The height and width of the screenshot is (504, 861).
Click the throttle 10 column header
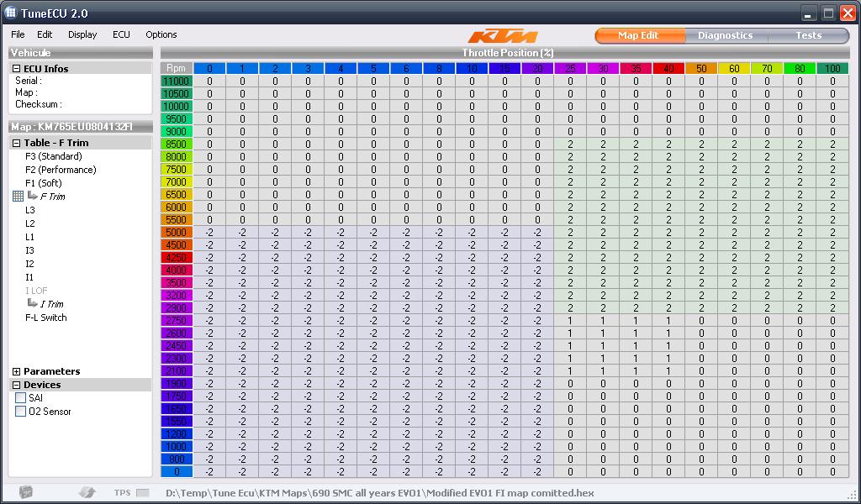coord(472,68)
